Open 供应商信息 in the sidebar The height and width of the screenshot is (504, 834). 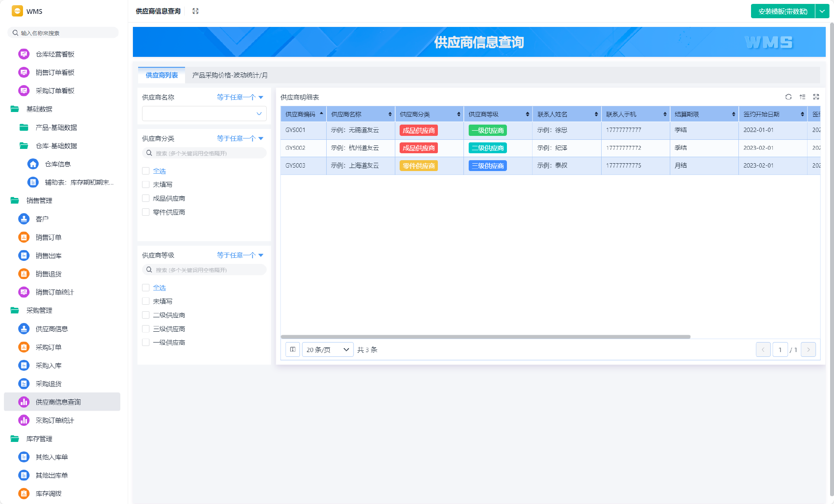[52, 329]
